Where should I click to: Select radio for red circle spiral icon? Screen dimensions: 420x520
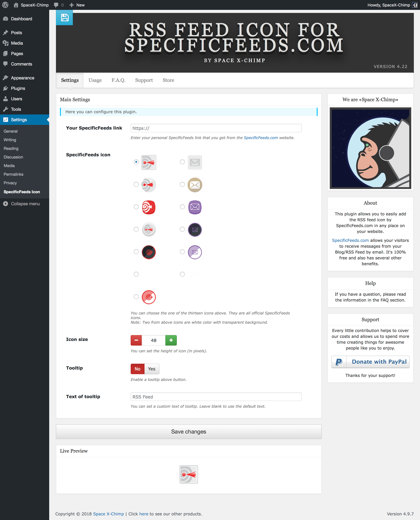136,297
